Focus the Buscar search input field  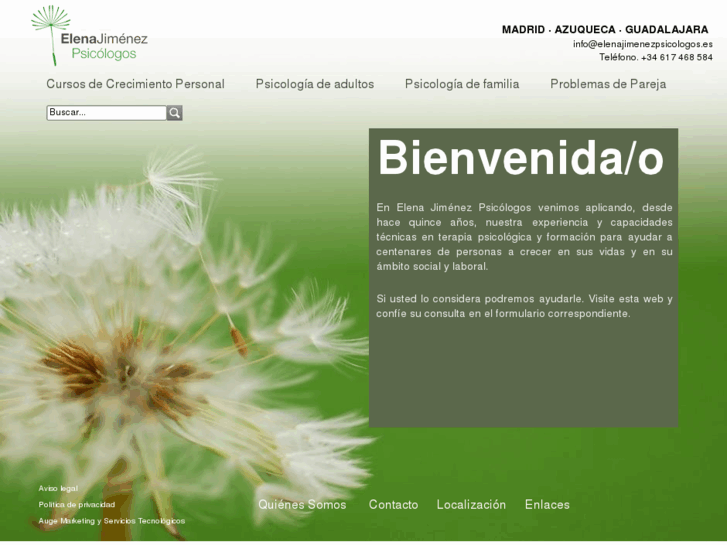[x=106, y=113]
